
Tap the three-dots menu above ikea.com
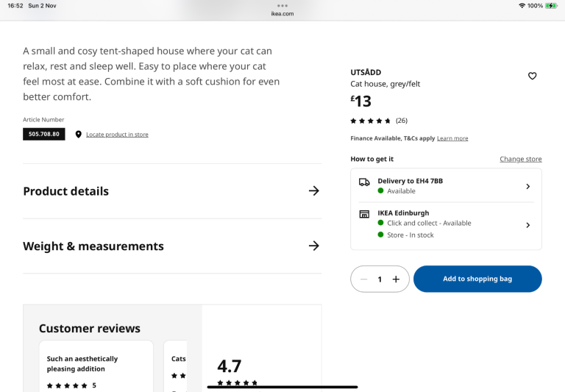pyautogui.click(x=282, y=5)
